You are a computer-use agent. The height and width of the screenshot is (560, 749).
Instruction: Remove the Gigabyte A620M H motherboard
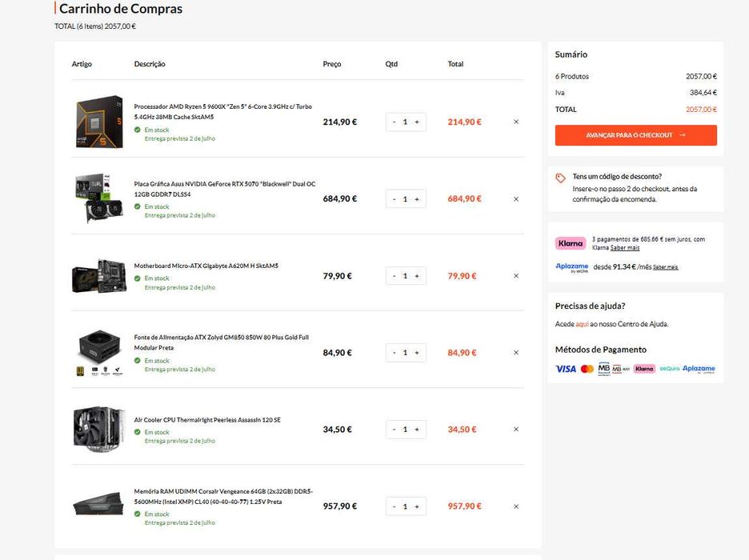click(x=516, y=276)
